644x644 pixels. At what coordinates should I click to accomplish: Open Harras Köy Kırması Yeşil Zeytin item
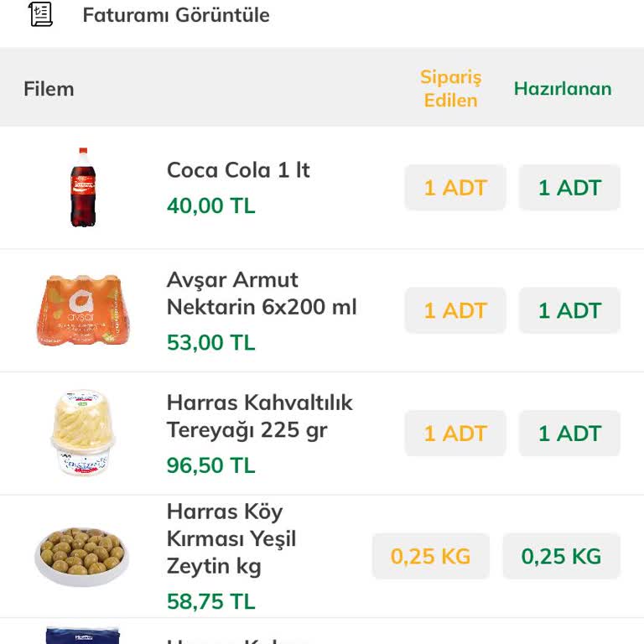point(231,538)
